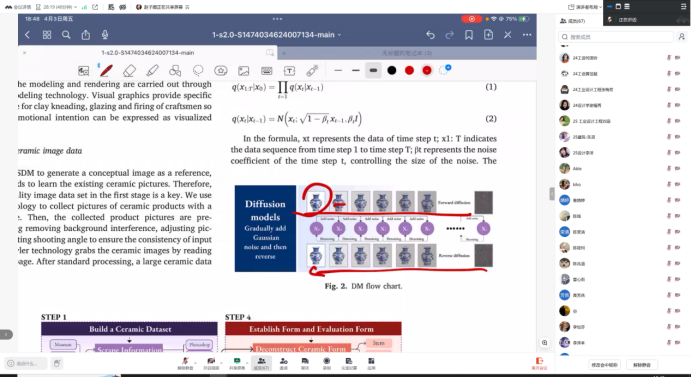The width and height of the screenshot is (692, 378).
Task: Select the star elements/sticker tool
Action: coord(221,71)
